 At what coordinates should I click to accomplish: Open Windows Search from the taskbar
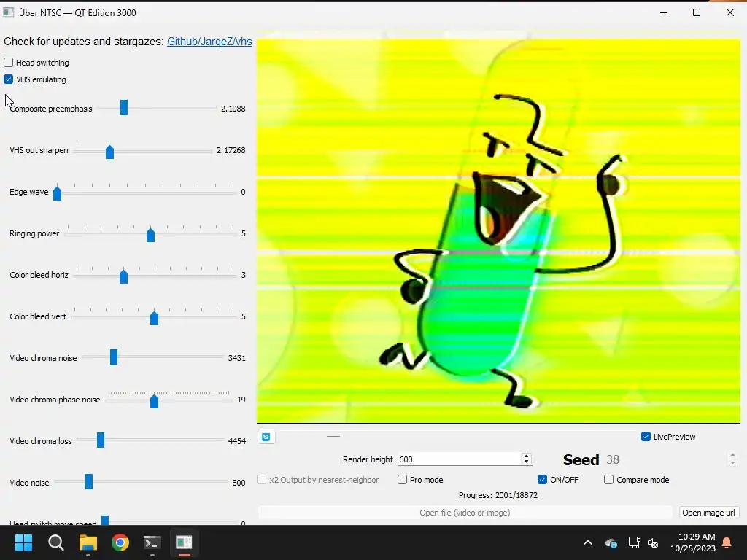pos(55,542)
